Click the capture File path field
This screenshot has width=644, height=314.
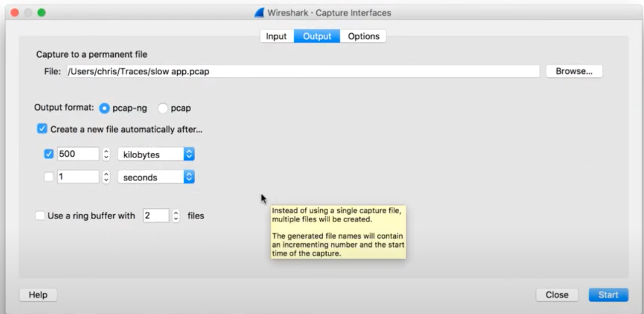[303, 71]
